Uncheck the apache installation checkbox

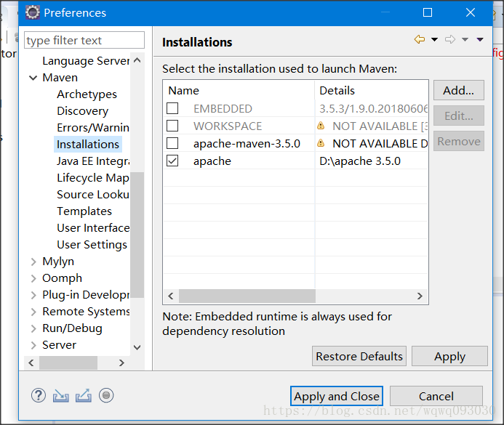click(172, 161)
